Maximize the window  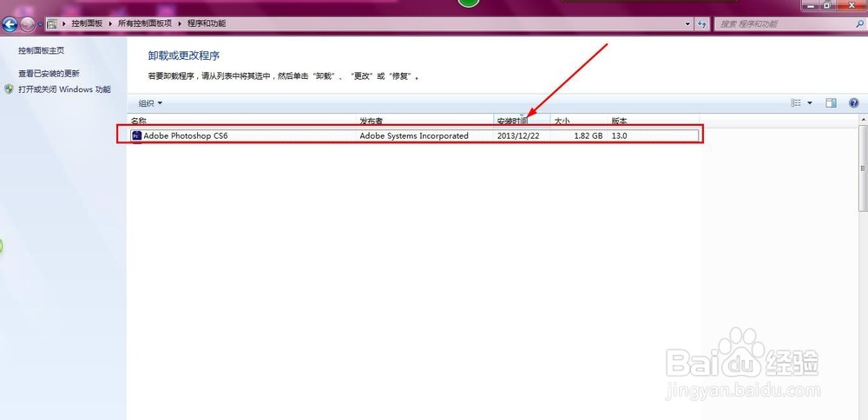[827, 5]
